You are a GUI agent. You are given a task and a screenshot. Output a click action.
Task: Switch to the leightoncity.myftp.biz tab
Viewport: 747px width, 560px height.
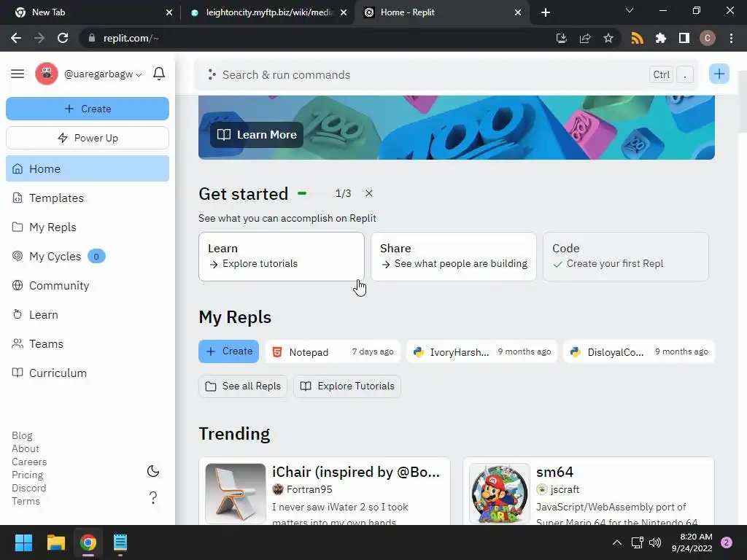point(267,12)
